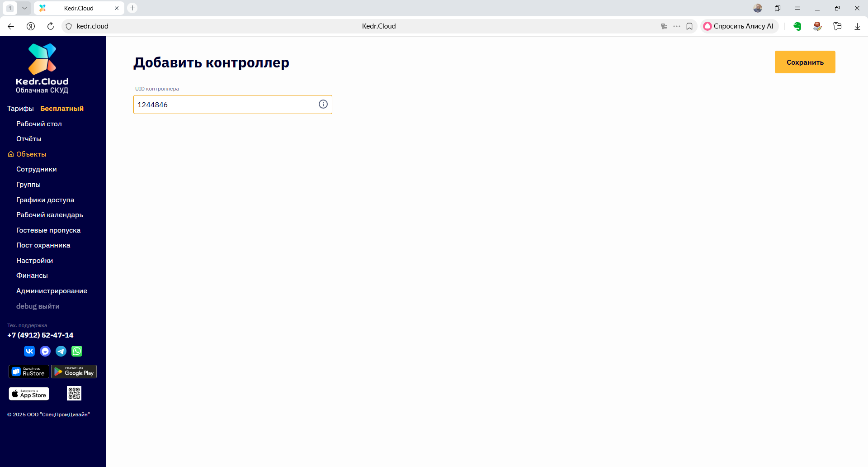Bookmark this page icon in address bar

coord(689,26)
